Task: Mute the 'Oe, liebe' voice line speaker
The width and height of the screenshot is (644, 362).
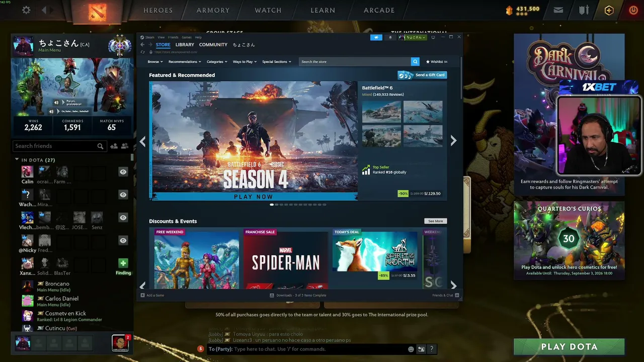Action: pyautogui.click(x=51, y=111)
